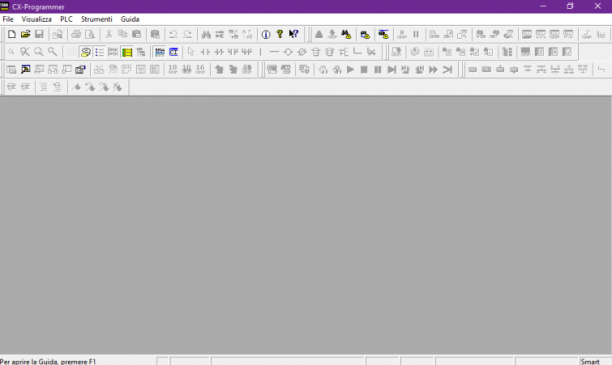Click the Print printer icon
The height and width of the screenshot is (365, 612).
coord(76,34)
